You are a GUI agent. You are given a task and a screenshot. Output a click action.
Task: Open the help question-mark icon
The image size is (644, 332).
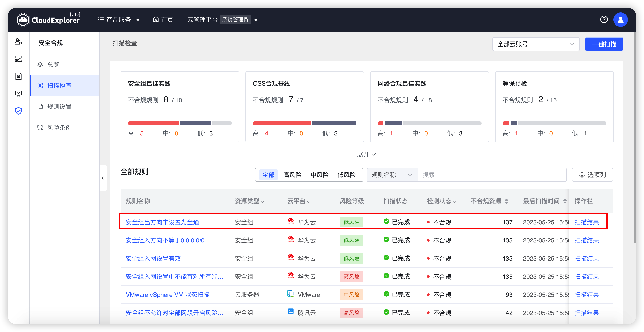click(x=604, y=19)
